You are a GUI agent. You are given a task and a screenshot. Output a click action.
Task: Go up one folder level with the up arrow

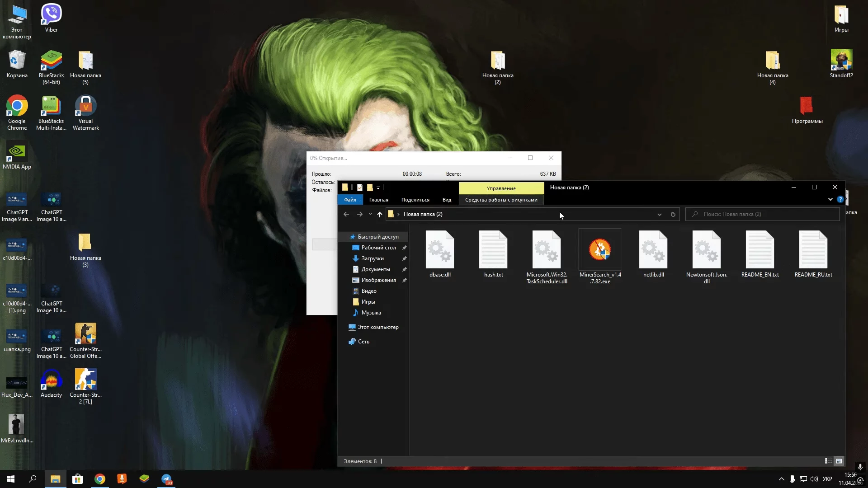(380, 215)
